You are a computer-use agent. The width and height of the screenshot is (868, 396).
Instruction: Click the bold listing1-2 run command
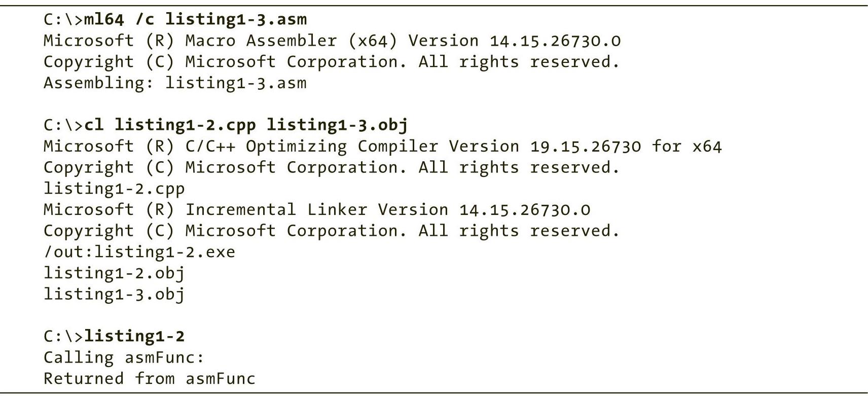[x=134, y=336]
